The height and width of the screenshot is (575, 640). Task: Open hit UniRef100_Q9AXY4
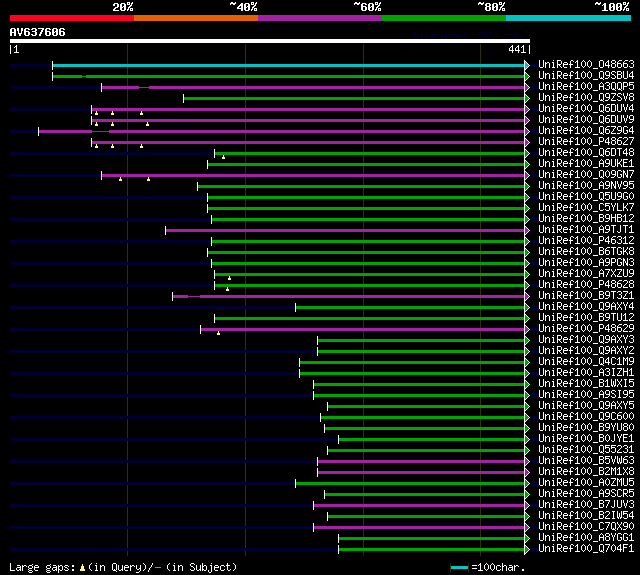586,307
